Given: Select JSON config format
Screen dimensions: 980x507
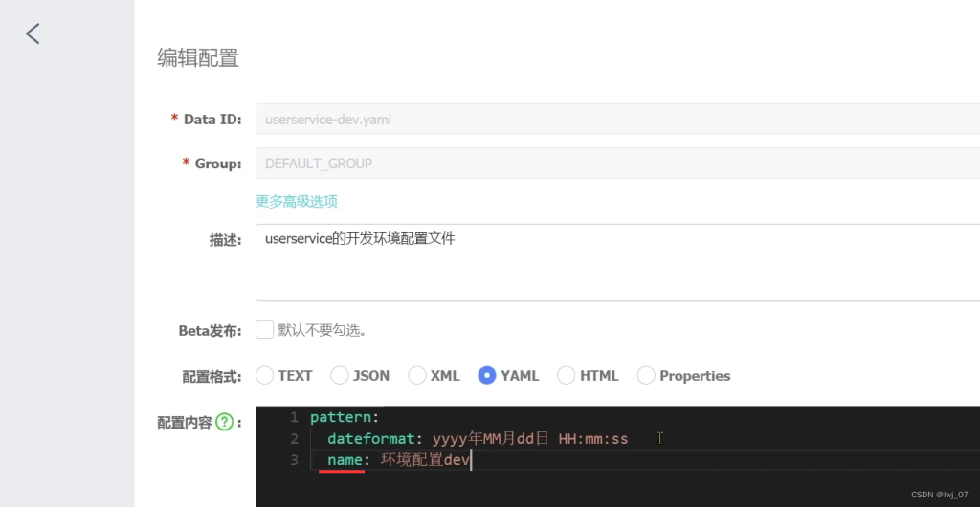Looking at the screenshot, I should pos(340,375).
